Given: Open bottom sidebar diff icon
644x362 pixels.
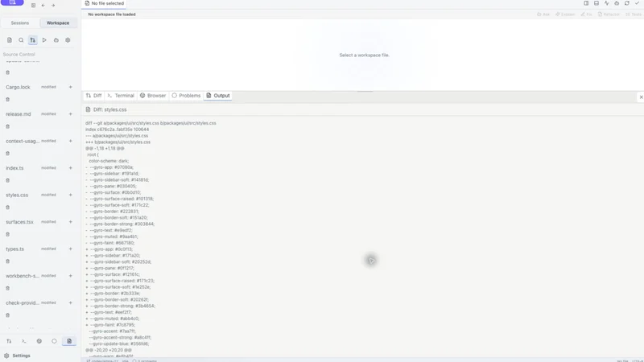Looking at the screenshot, I should pyautogui.click(x=9, y=341).
